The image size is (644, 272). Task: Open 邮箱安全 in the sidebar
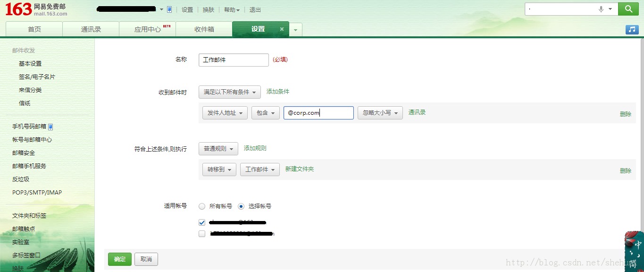(24, 153)
